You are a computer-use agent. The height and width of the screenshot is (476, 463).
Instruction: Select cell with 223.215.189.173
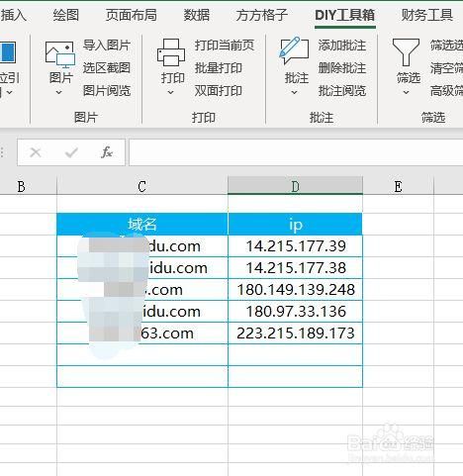pyautogui.click(x=295, y=333)
